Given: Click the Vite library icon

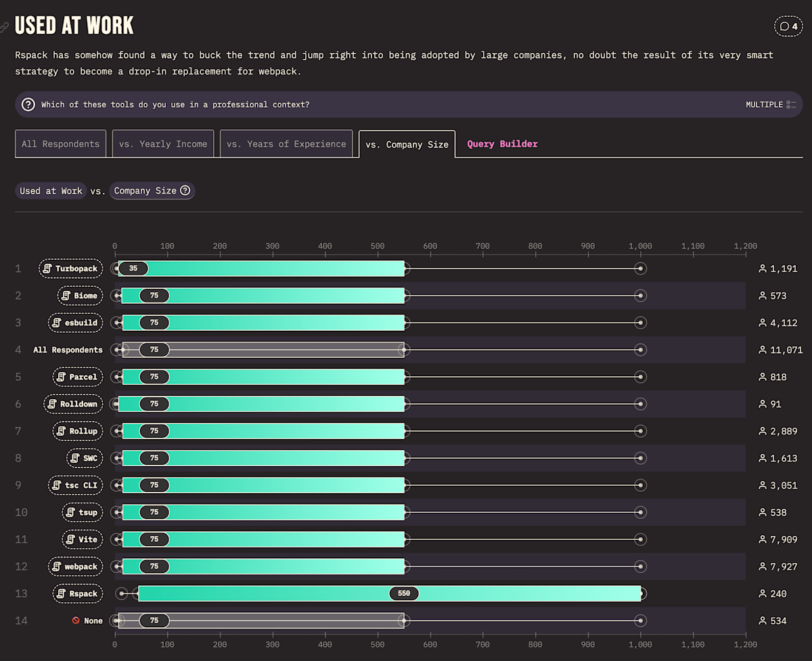Looking at the screenshot, I should (71, 539).
